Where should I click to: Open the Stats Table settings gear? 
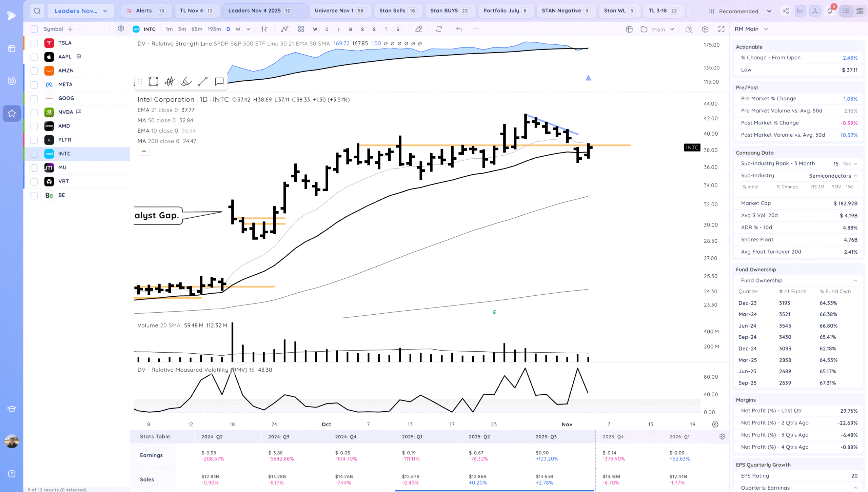[722, 436]
